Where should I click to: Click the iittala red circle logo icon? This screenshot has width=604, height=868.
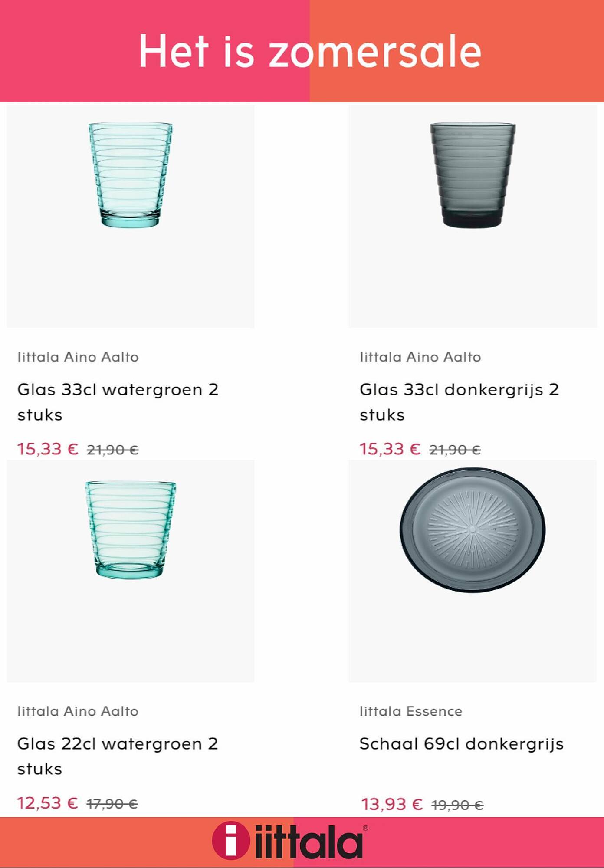(x=231, y=840)
